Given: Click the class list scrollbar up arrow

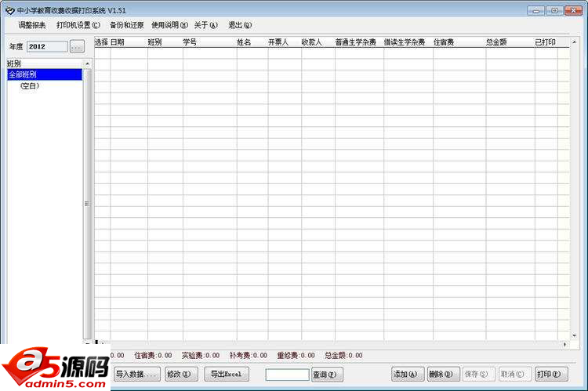Looking at the screenshot, I should (87, 63).
